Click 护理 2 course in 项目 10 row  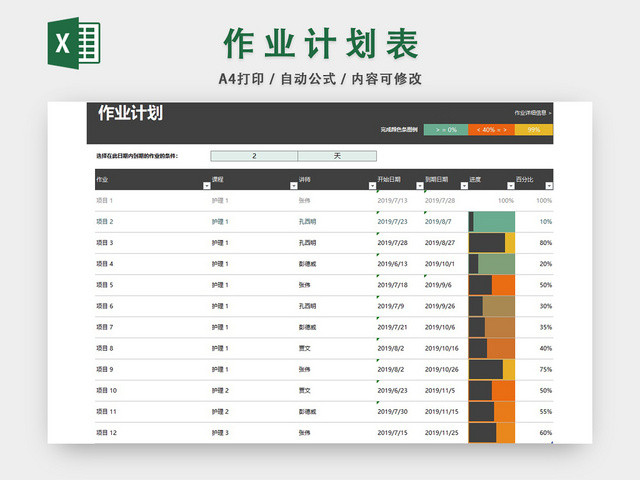220,391
